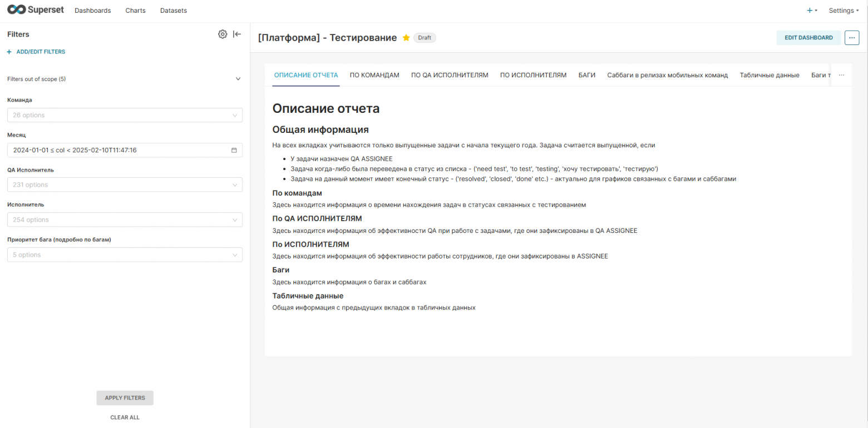Click the 'По QA ИСПОЛНИТЕЛЯМ' section heading
The height and width of the screenshot is (428, 868).
(x=317, y=218)
